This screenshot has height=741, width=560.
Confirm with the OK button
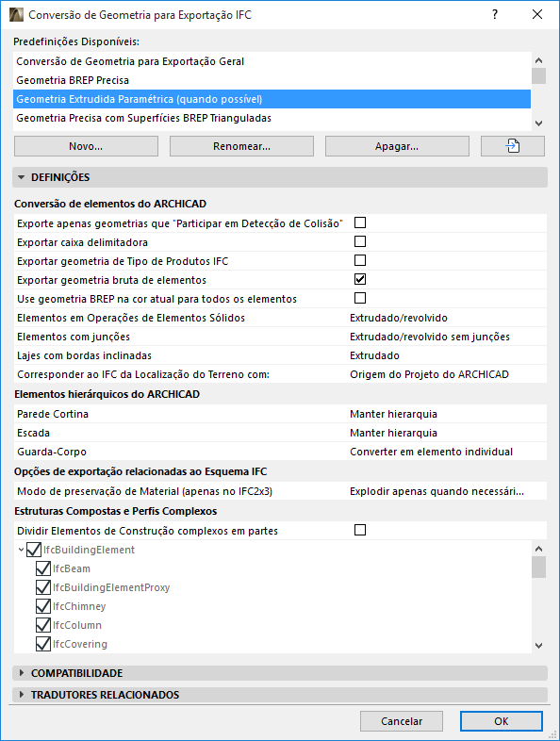click(x=501, y=721)
